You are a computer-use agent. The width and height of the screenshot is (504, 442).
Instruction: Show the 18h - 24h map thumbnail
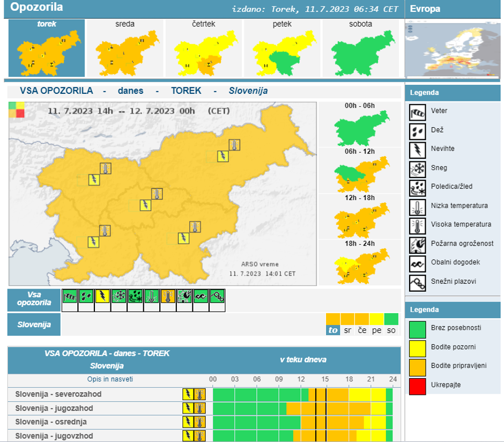click(x=360, y=266)
